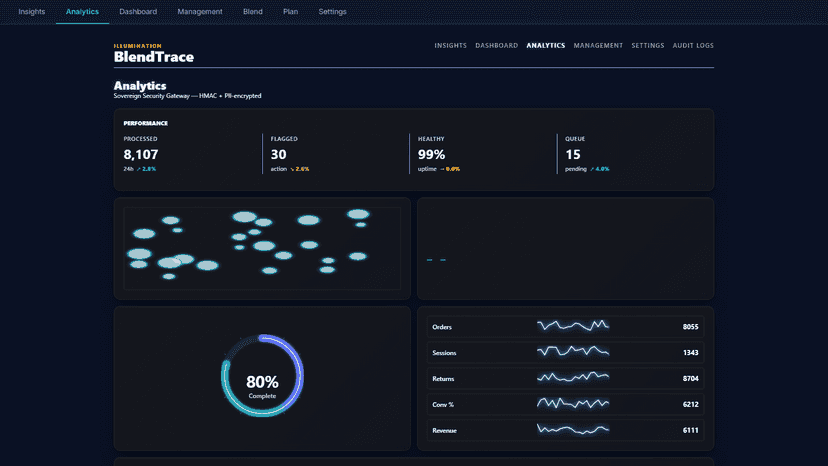Viewport: 828px width, 466px height.
Task: Select the Conv % sparkline row
Action: 565,404
